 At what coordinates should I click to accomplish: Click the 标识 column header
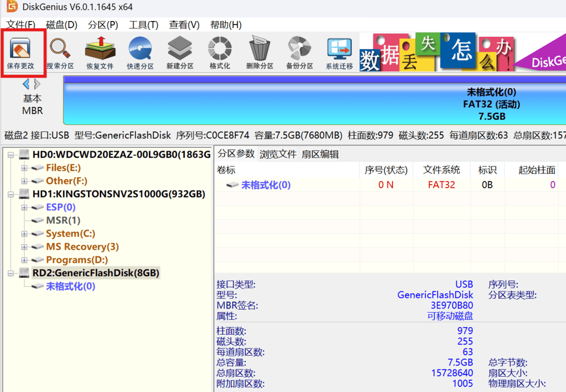point(487,169)
